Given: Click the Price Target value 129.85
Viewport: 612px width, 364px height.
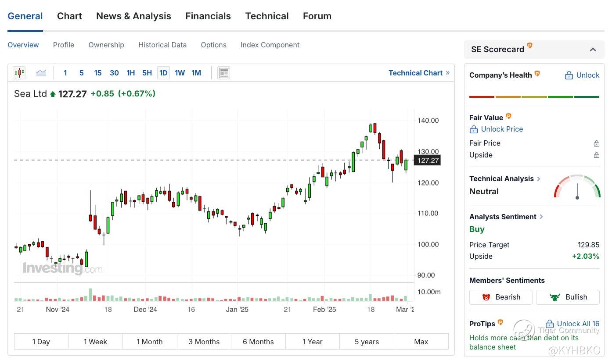Looking at the screenshot, I should (x=588, y=245).
